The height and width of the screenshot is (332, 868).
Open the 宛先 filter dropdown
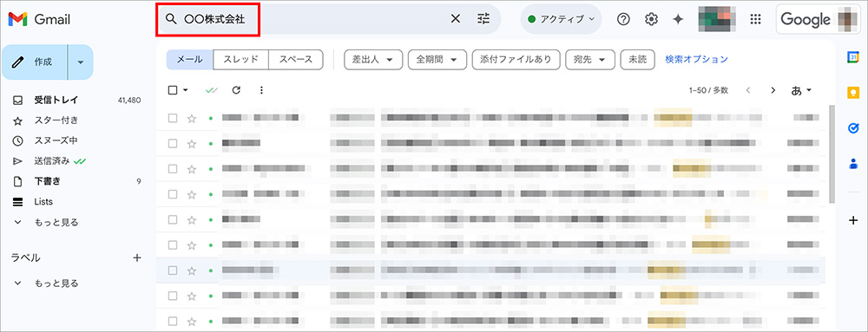coord(590,60)
